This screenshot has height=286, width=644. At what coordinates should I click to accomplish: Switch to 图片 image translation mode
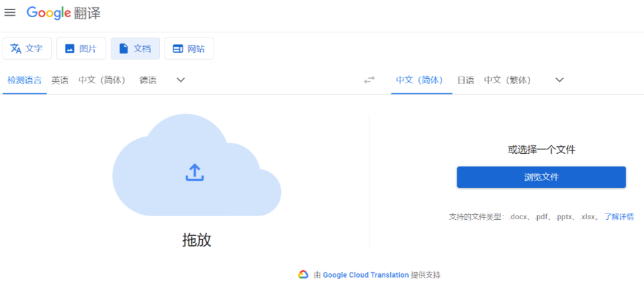pos(81,48)
